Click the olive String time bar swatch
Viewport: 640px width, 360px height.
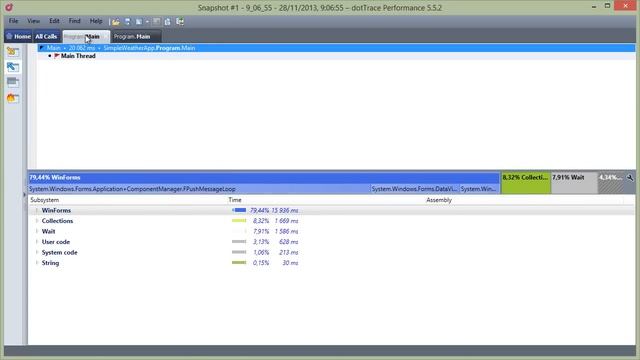(x=239, y=263)
